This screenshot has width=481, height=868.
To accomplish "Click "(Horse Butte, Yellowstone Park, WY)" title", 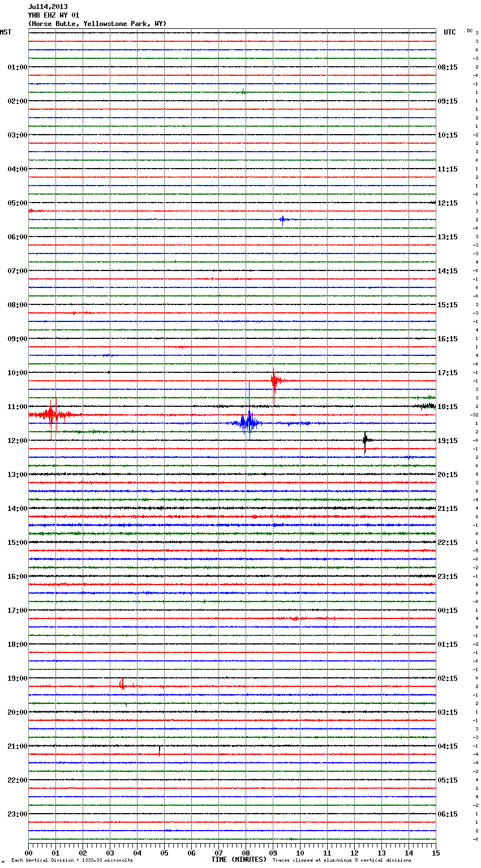I will (x=97, y=24).
